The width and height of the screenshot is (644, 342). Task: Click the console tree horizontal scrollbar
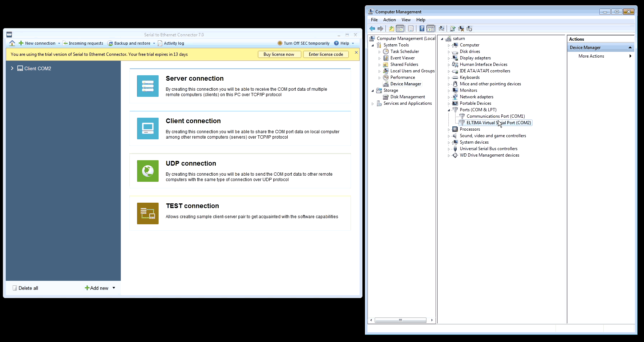(400, 320)
